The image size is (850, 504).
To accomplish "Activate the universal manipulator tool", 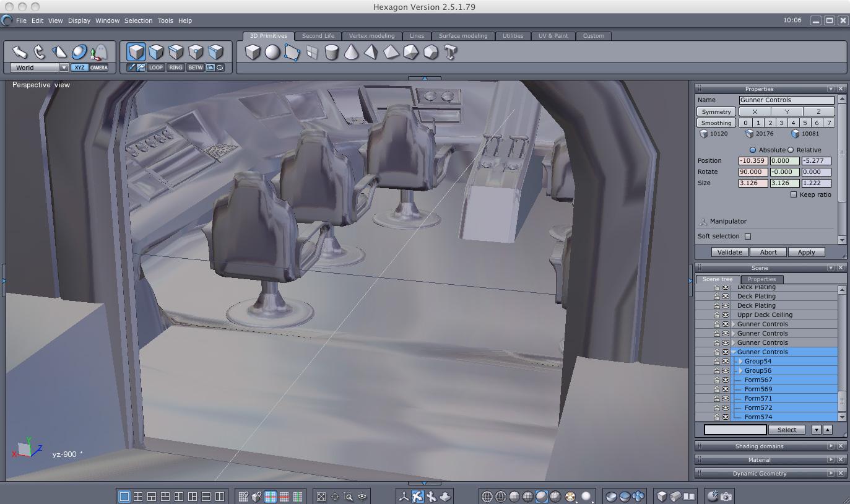I will point(79,52).
